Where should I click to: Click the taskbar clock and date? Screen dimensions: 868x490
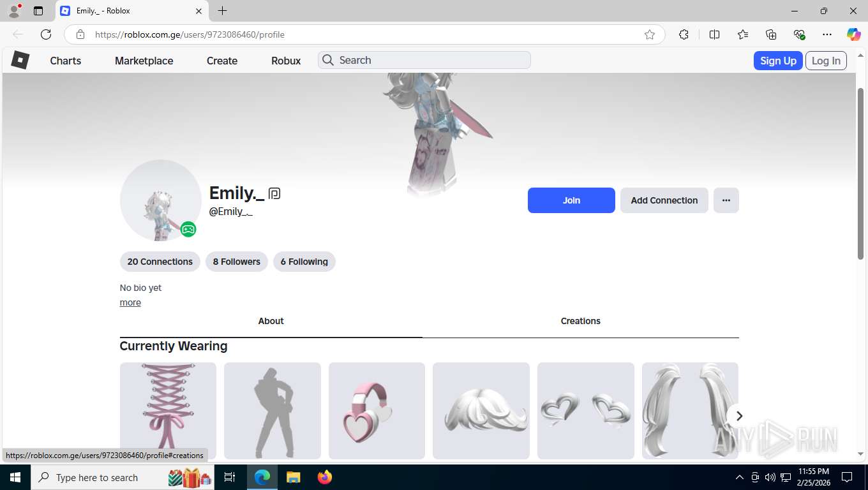point(814,477)
